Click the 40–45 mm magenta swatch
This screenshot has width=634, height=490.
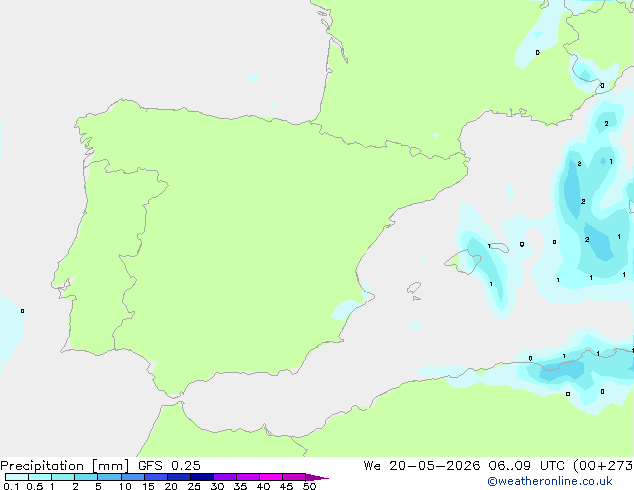tap(271, 477)
